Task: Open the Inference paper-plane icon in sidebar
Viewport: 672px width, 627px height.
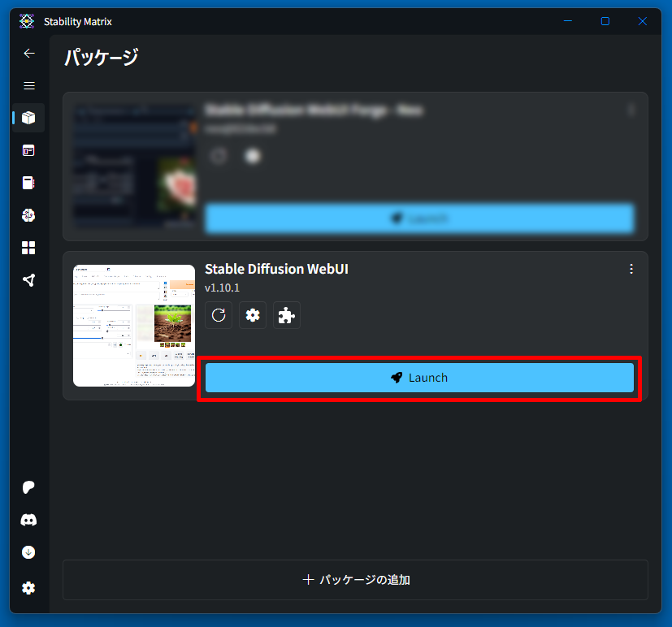Action: point(29,279)
